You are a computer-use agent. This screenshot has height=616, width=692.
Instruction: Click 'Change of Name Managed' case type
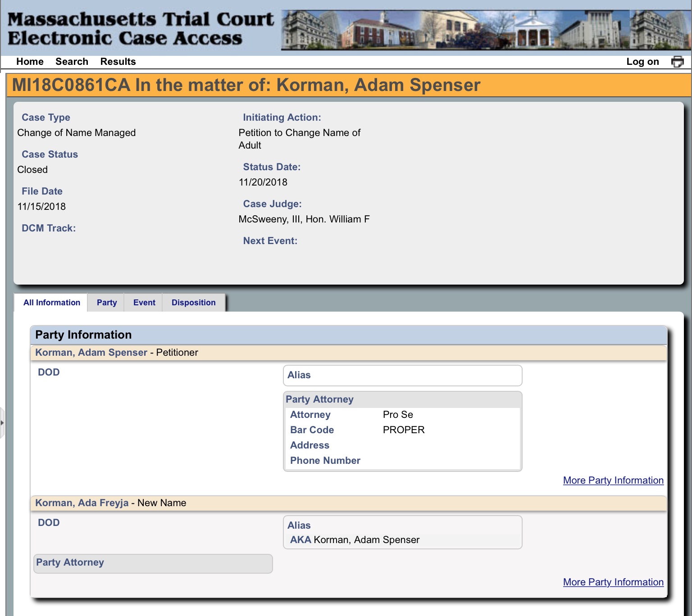pyautogui.click(x=76, y=133)
